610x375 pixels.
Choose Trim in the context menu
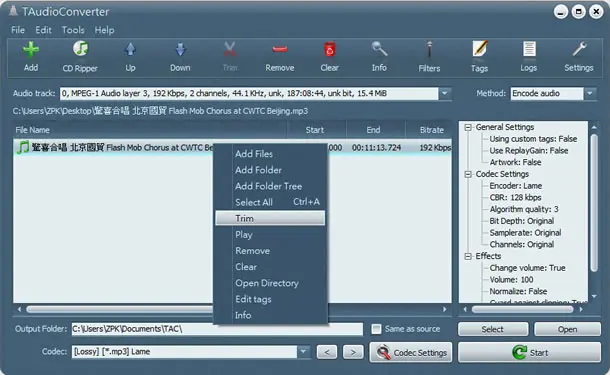click(270, 218)
